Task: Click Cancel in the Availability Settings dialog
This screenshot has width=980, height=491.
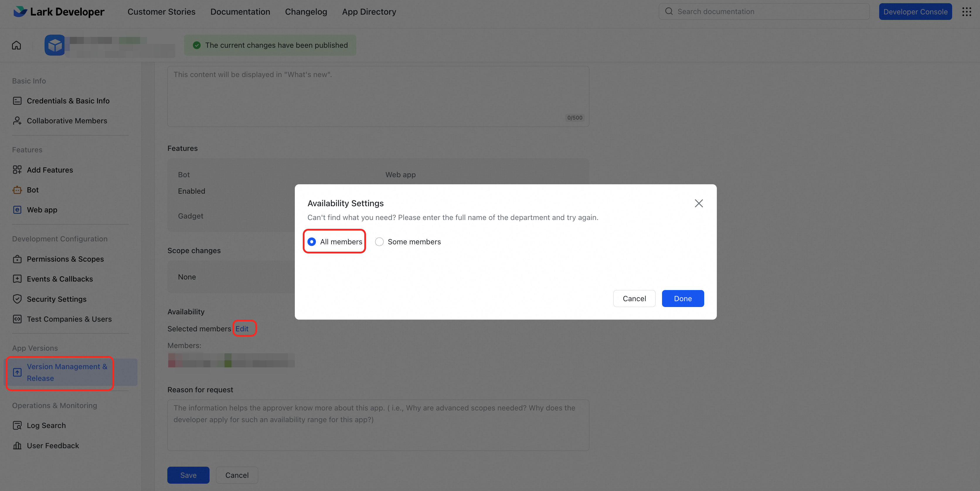Action: coord(634,299)
